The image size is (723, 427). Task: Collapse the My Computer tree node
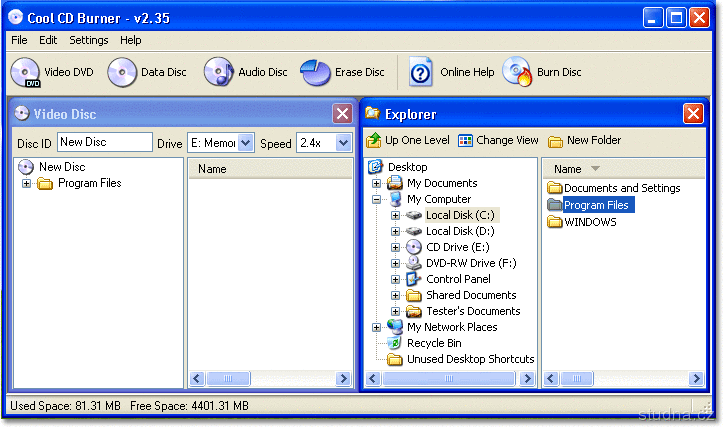pos(377,199)
